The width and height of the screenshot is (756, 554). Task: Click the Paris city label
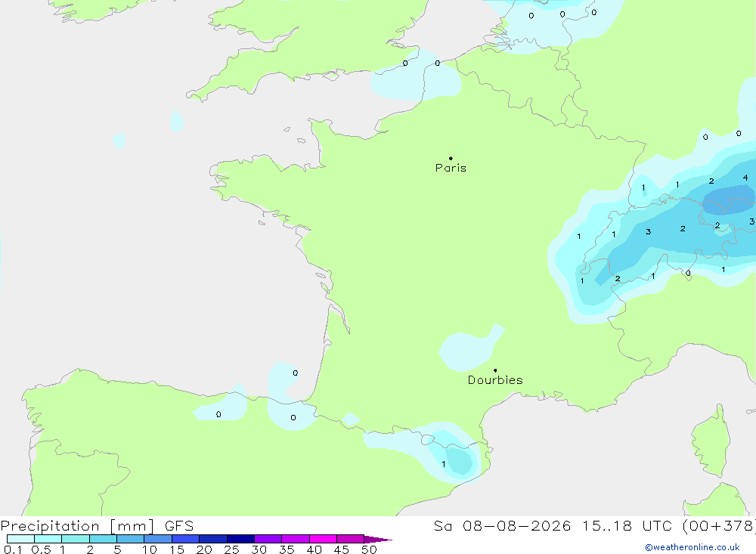451,168
